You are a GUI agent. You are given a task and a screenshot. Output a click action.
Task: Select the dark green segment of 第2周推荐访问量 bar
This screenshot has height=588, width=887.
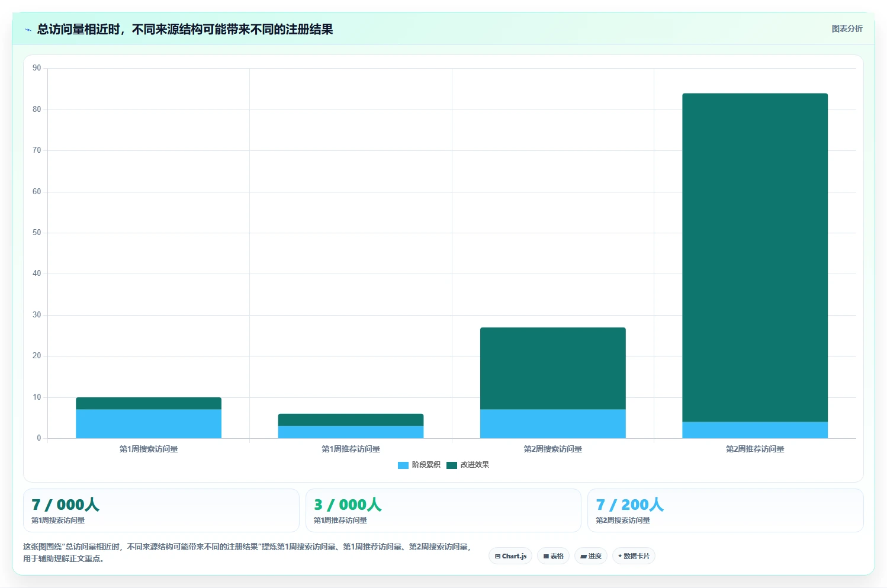755,258
